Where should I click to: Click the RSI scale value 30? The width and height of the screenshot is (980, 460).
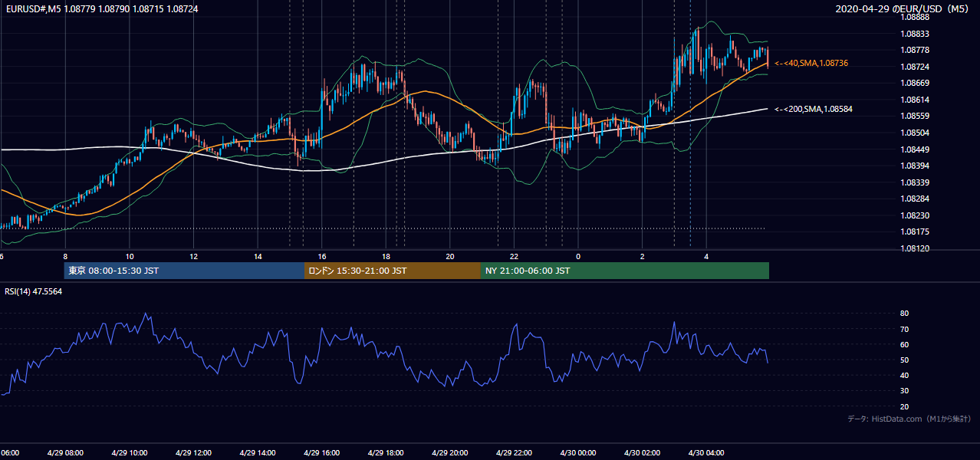point(904,391)
